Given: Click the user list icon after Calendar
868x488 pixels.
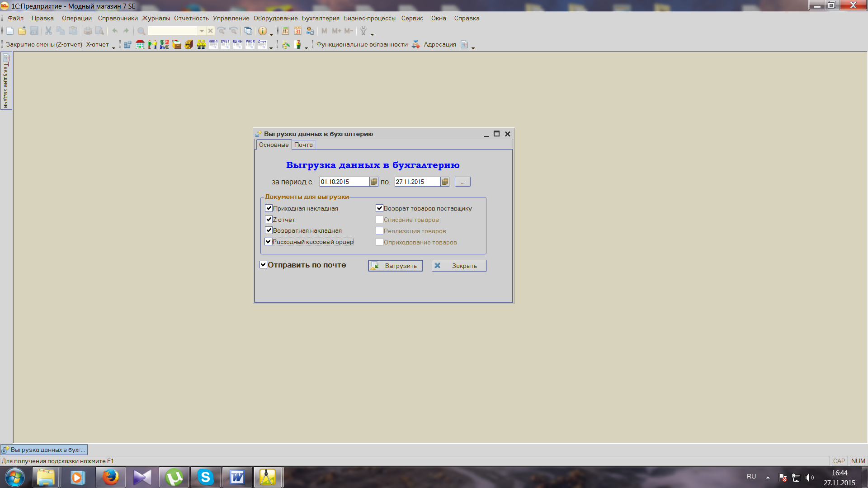Looking at the screenshot, I should pos(310,31).
